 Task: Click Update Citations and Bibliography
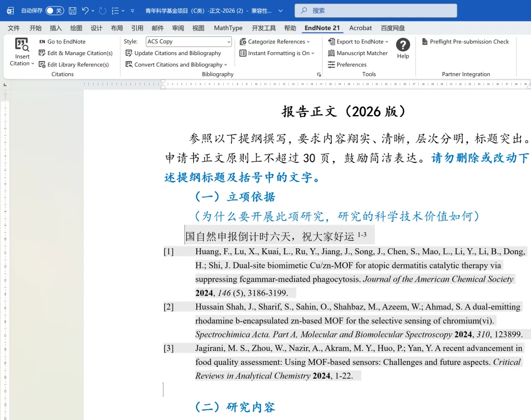pos(173,53)
